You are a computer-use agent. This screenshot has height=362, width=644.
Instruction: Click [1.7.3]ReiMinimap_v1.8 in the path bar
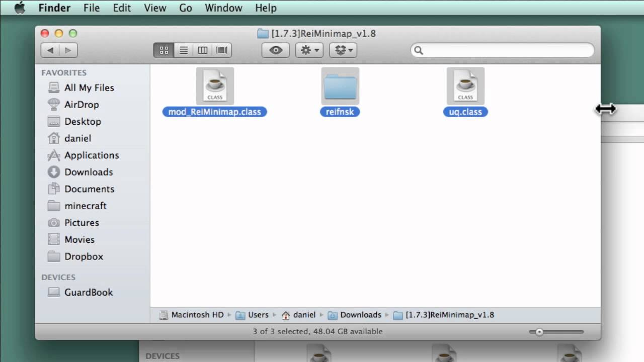click(444, 315)
